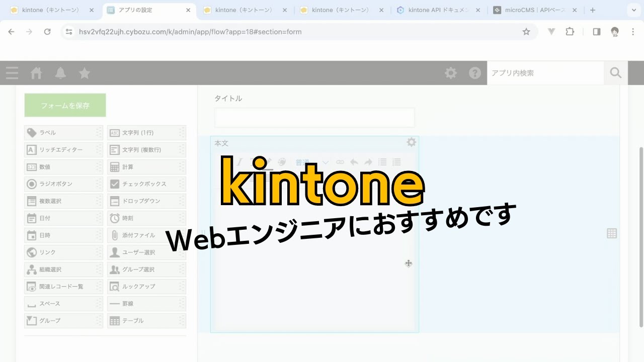Select the グループ選択 field icon
Screen dimensions: 644x362
[x=115, y=269]
